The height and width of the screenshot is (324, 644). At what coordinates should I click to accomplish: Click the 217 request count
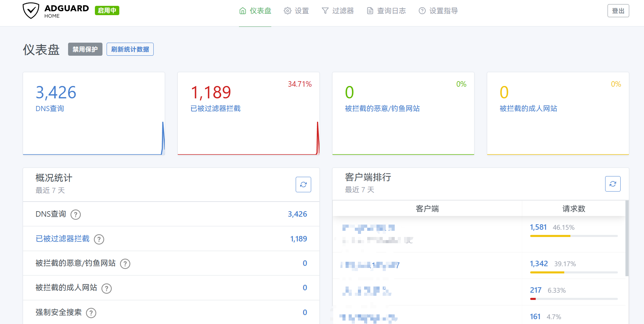tap(536, 290)
